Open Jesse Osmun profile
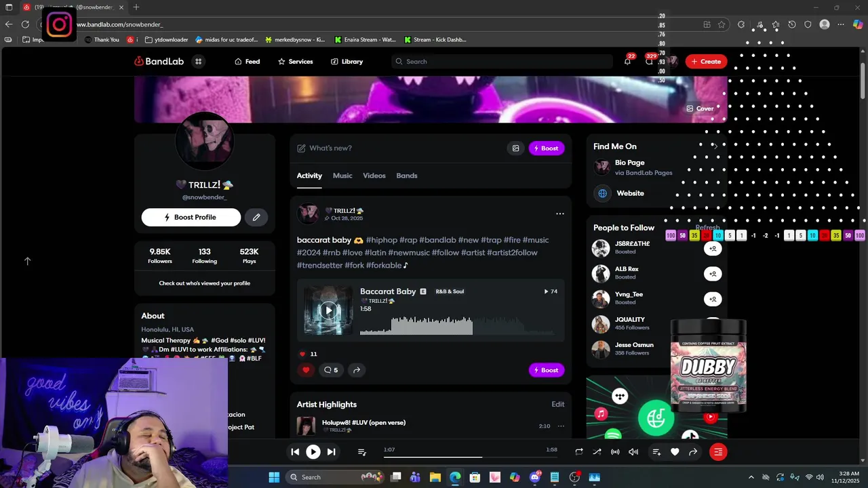 tap(634, 345)
